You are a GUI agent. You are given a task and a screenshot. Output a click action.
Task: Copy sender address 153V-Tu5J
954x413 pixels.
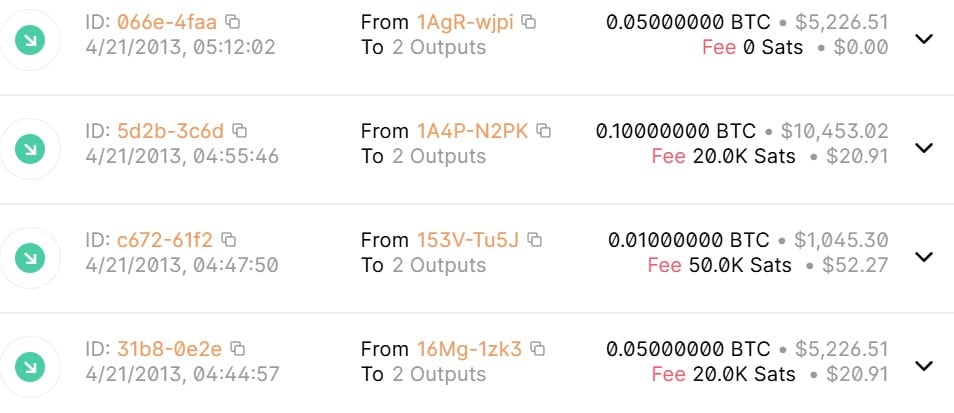click(x=535, y=240)
